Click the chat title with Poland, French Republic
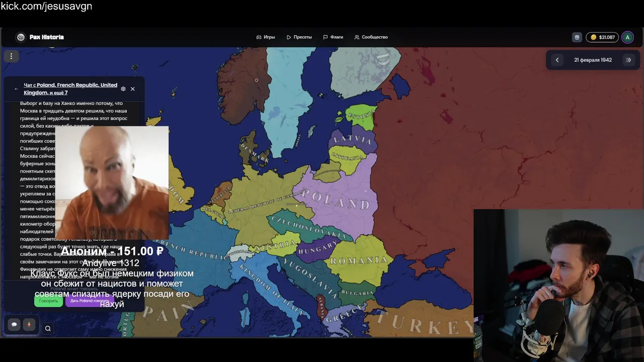 tap(70, 89)
